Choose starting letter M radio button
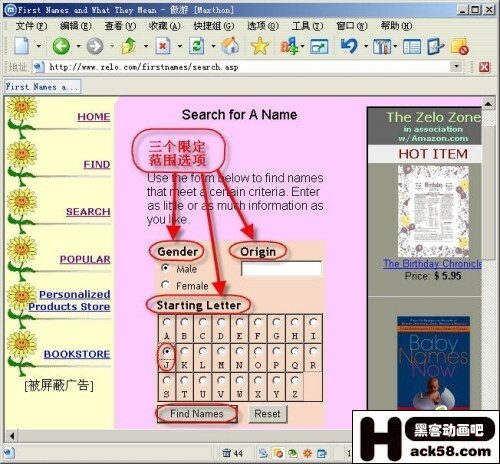The height and width of the screenshot is (464, 500). pos(221,351)
